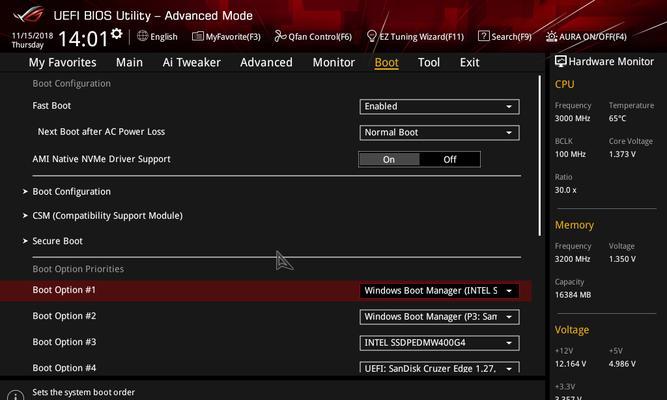Expand CSM (Compatibility Support Module) submenu
The width and height of the screenshot is (667, 400).
point(107,216)
